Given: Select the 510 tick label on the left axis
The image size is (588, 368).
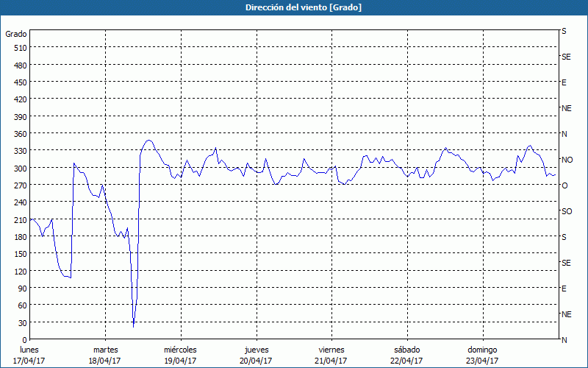Looking at the screenshot, I should (x=21, y=48).
